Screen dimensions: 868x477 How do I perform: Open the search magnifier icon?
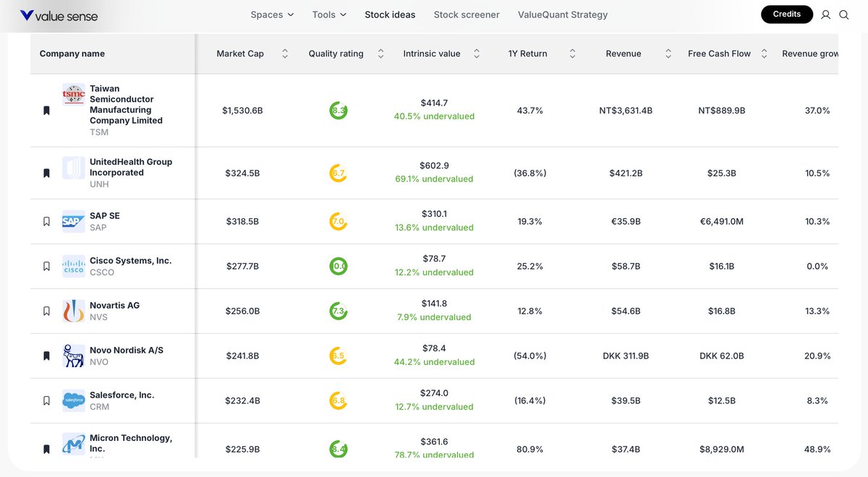[x=844, y=14]
